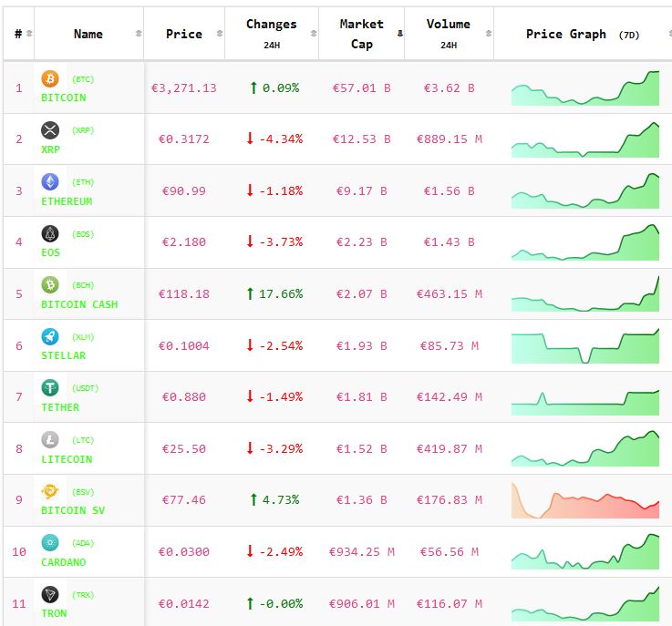This screenshot has width=672, height=626.
Task: Sort table by Price column header
Action: pyautogui.click(x=184, y=34)
